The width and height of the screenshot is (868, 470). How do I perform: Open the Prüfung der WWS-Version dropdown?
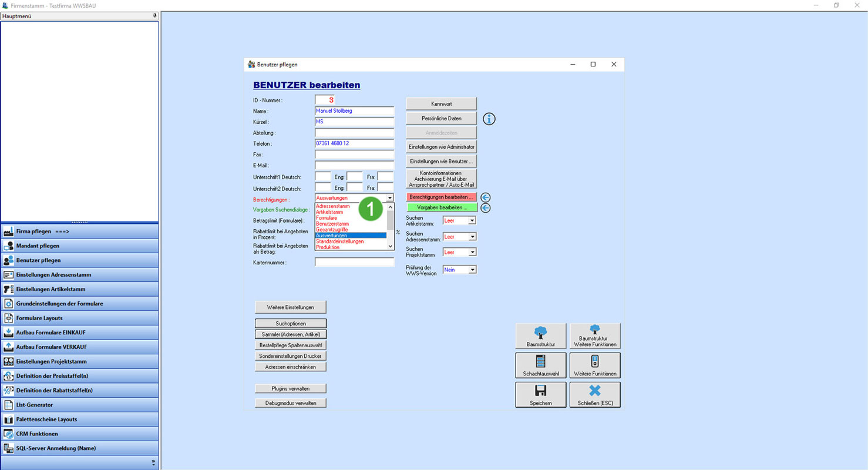pyautogui.click(x=472, y=270)
